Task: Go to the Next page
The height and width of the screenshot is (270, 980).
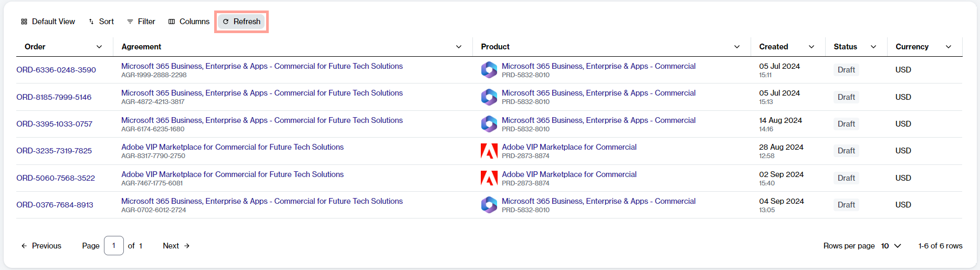Action: click(176, 246)
